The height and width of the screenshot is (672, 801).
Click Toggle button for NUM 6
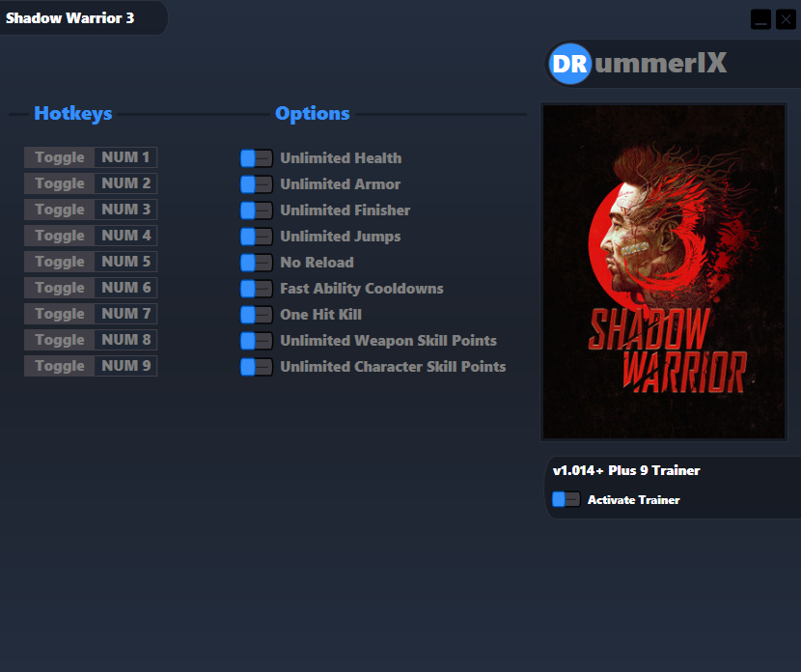pos(59,288)
